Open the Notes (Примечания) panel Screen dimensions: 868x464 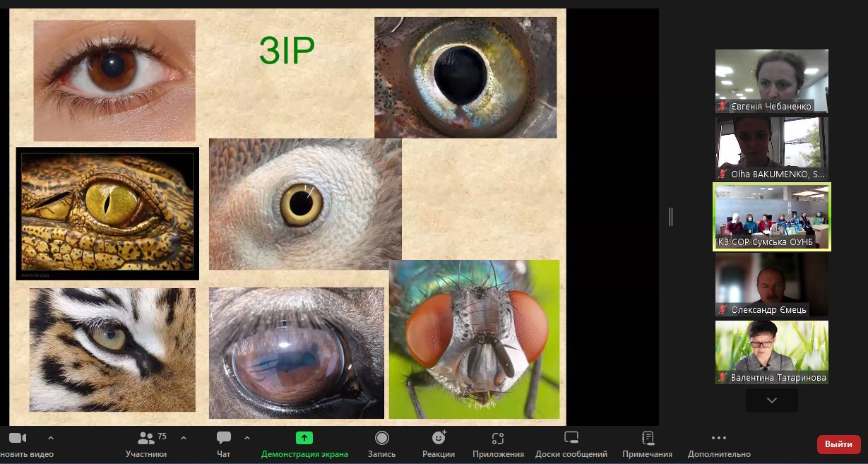647,439
